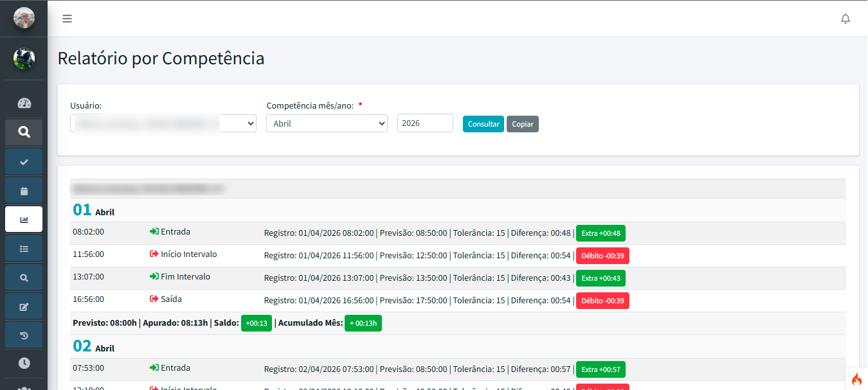Click the hamburger menu icon

(67, 19)
